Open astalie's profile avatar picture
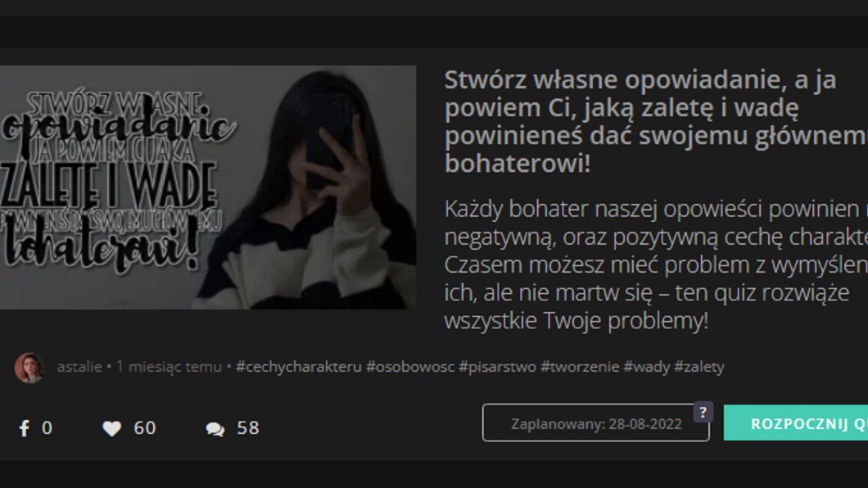The height and width of the screenshot is (488, 868). point(29,368)
